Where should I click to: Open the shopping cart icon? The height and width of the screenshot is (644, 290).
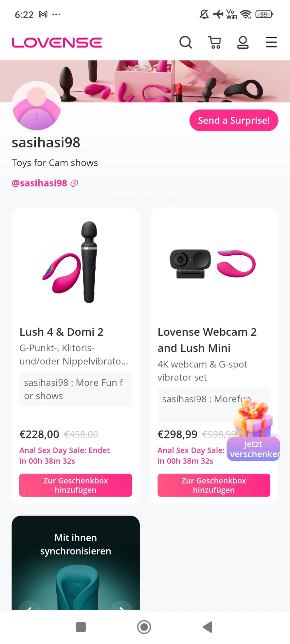(215, 42)
